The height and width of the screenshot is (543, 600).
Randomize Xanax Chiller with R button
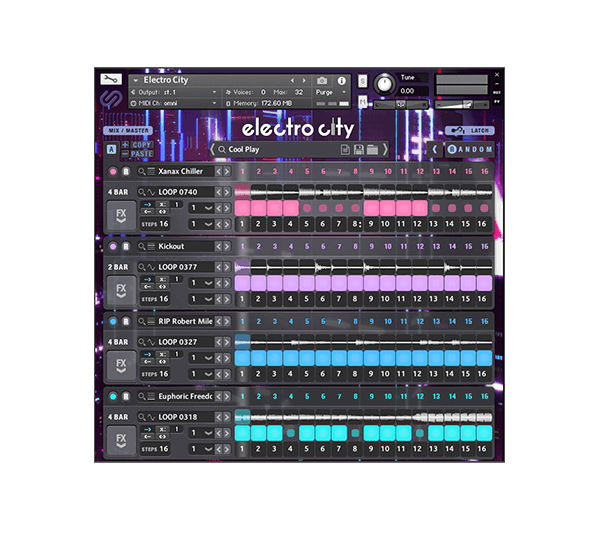126,171
